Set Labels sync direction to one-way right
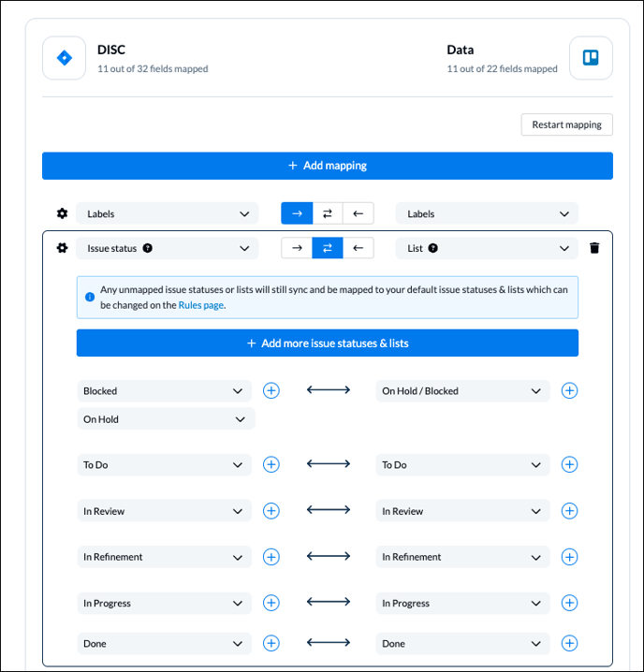The image size is (644, 672). [297, 213]
